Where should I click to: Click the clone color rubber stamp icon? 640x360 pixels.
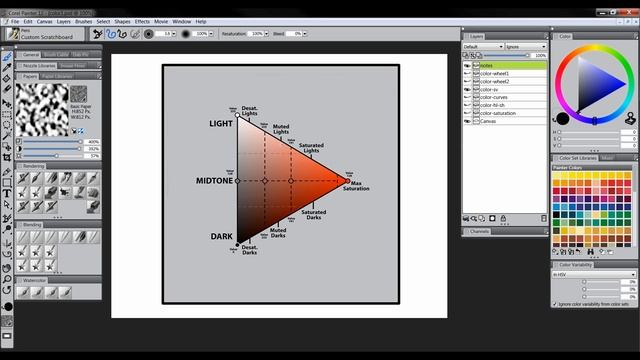click(x=631, y=119)
